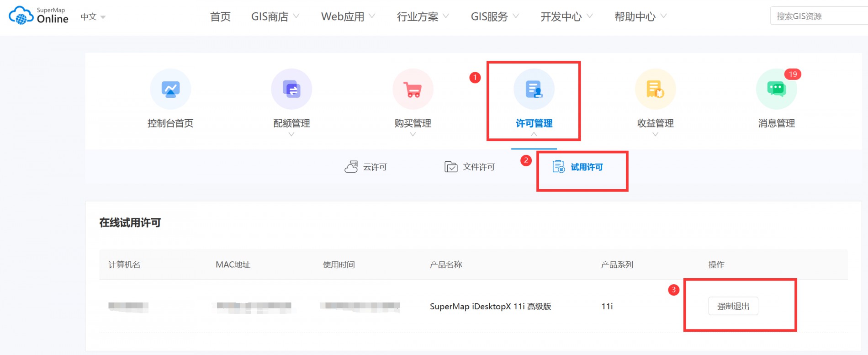Screen dimensions: 868x355
Task: Click the 19 unread messages badge
Action: 793,74
